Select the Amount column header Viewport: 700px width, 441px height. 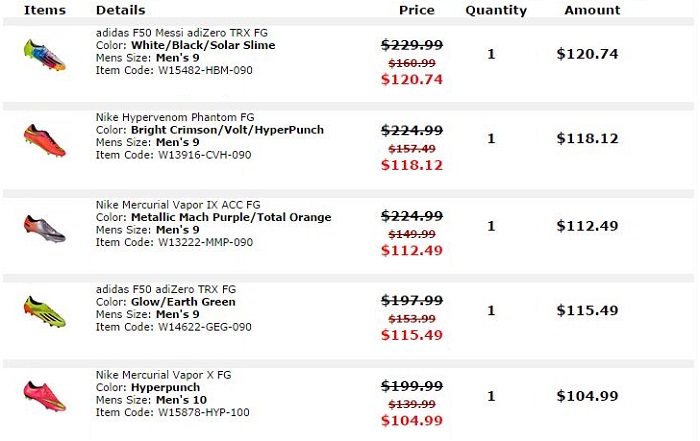click(x=592, y=10)
